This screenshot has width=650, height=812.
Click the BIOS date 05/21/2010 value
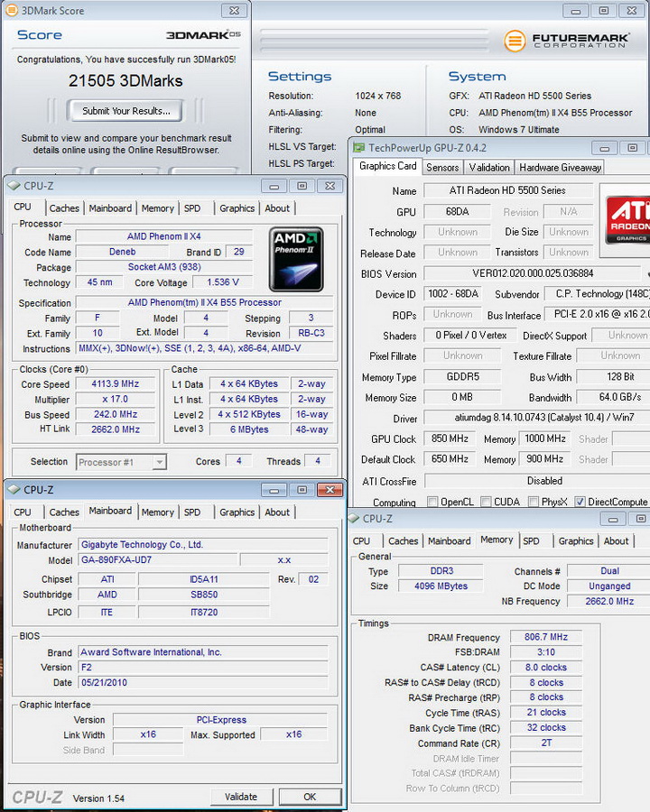click(203, 683)
